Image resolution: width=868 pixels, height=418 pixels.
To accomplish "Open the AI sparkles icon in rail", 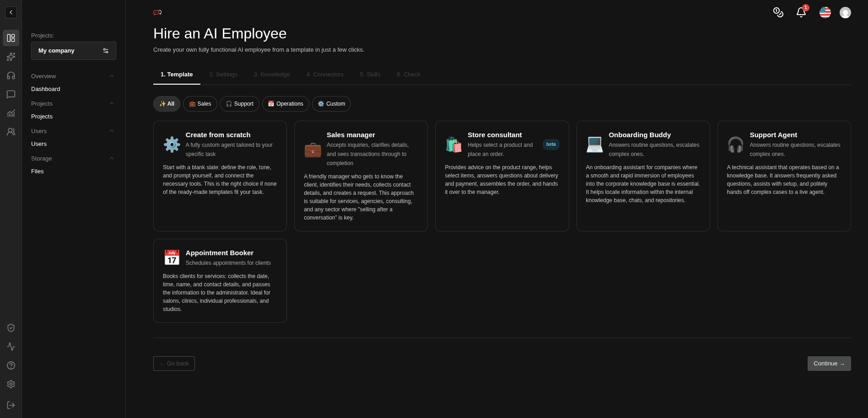I will tap(11, 57).
